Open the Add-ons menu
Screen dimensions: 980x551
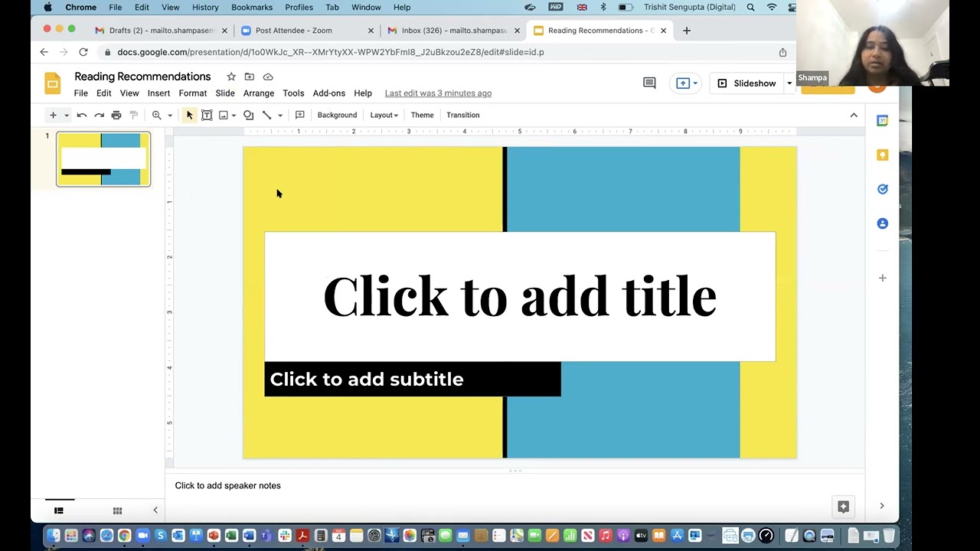click(x=329, y=93)
